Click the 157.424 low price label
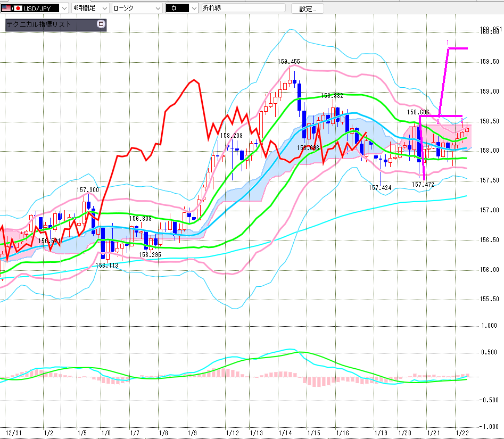 click(x=379, y=188)
